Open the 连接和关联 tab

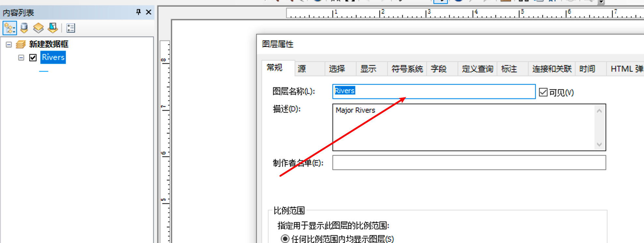(x=552, y=69)
